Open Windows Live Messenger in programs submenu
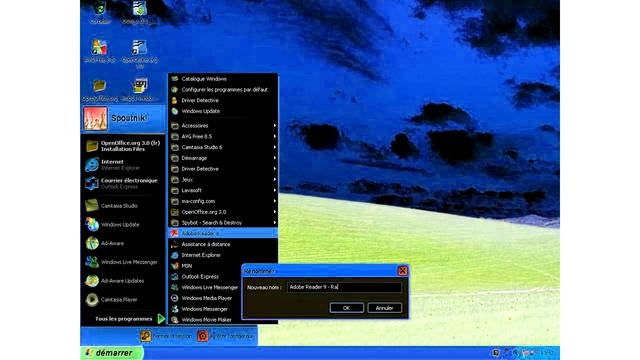Image resolution: width=640 pixels, height=360 pixels. tap(205, 287)
